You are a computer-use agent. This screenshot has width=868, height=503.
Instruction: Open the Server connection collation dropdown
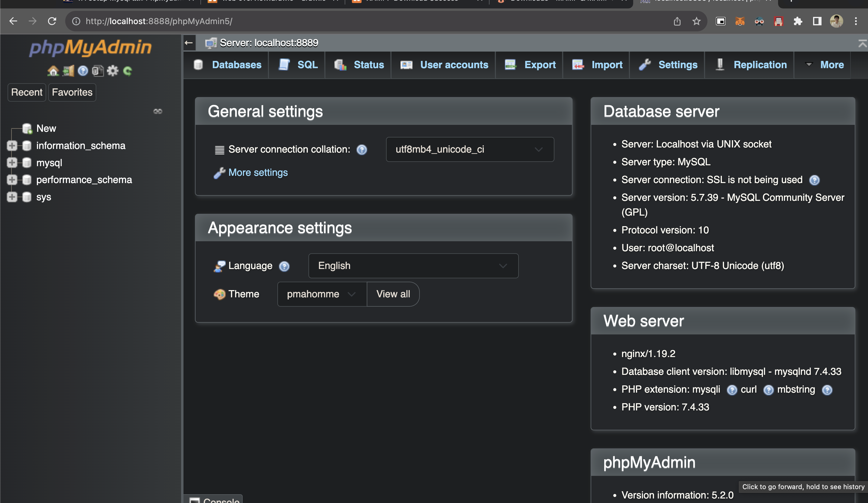tap(470, 150)
